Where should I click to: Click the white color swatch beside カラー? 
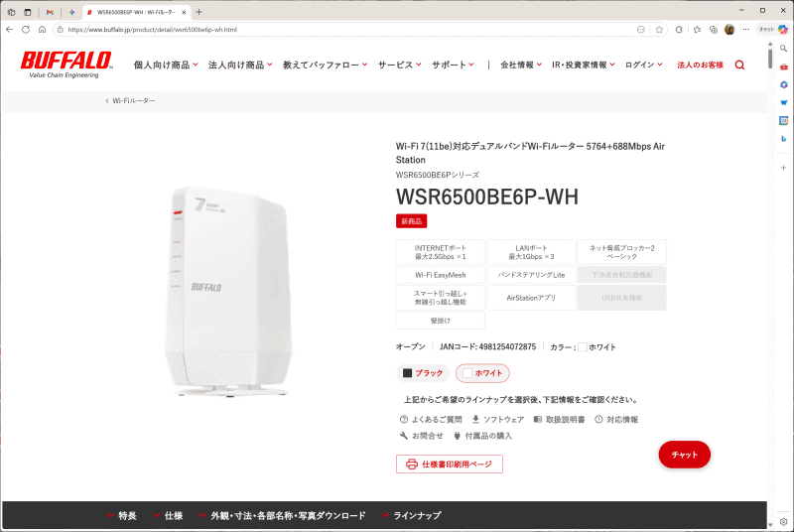coord(583,346)
